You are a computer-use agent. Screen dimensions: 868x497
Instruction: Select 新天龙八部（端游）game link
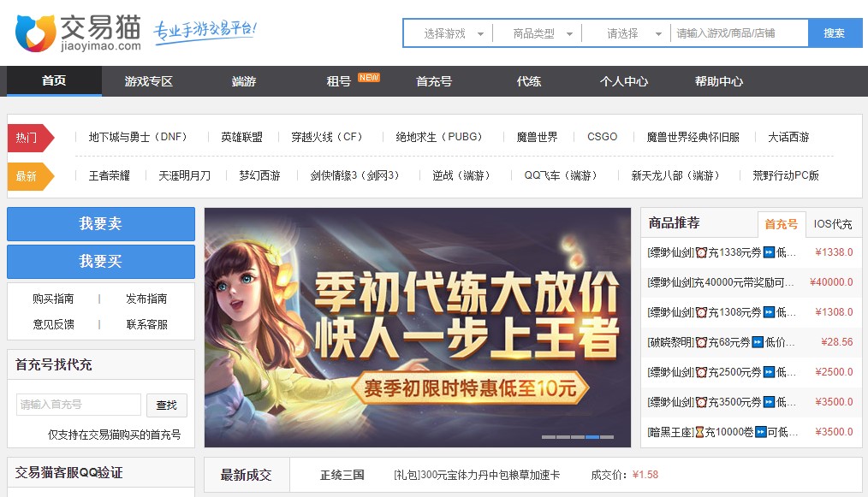tap(678, 176)
